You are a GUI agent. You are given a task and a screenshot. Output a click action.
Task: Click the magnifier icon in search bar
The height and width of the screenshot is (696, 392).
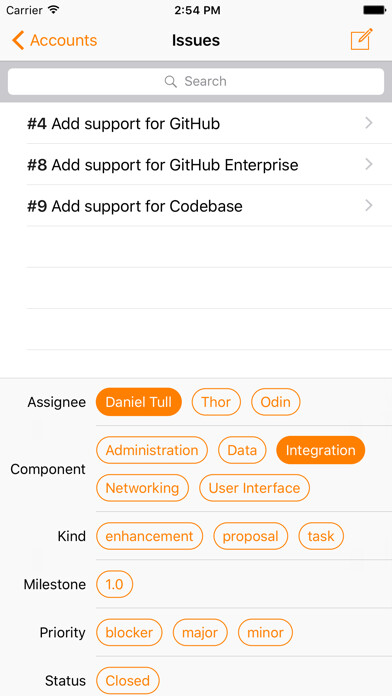point(170,81)
